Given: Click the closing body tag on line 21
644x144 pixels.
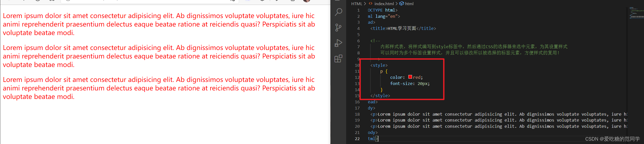Looking at the screenshot, I should pos(373,132).
